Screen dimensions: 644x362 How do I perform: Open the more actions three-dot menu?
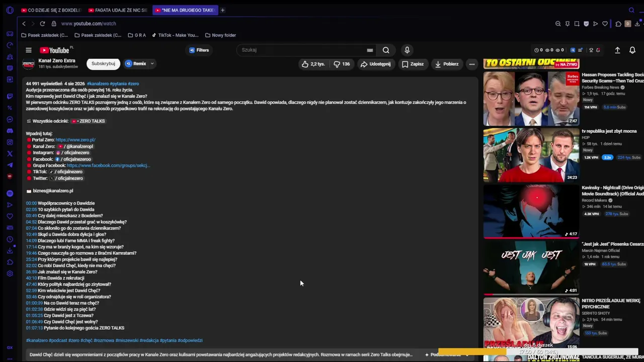coord(472,64)
